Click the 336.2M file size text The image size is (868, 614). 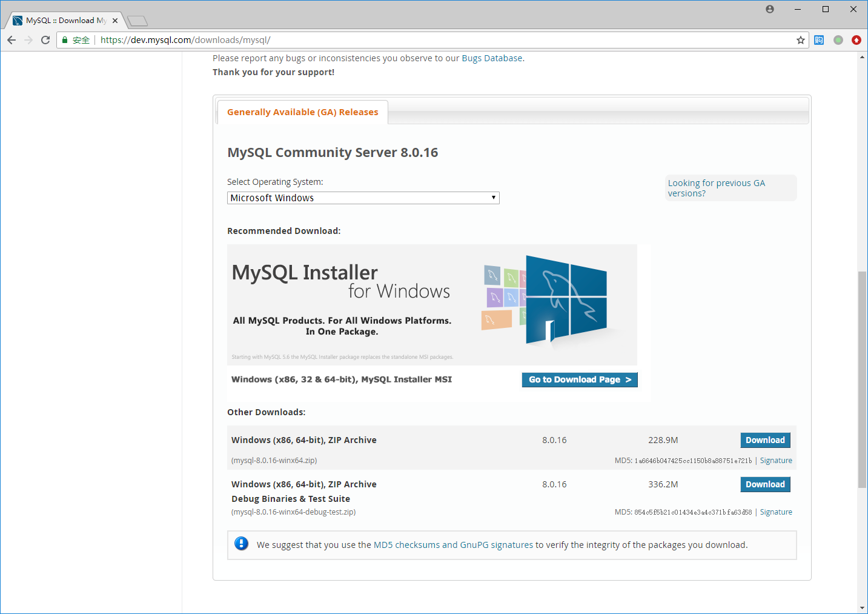click(x=663, y=484)
